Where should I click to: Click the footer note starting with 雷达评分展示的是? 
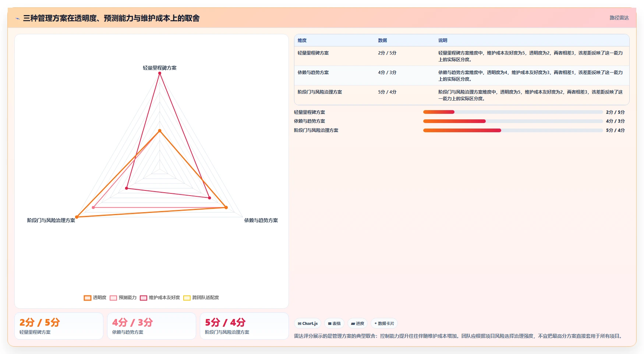(x=459, y=336)
